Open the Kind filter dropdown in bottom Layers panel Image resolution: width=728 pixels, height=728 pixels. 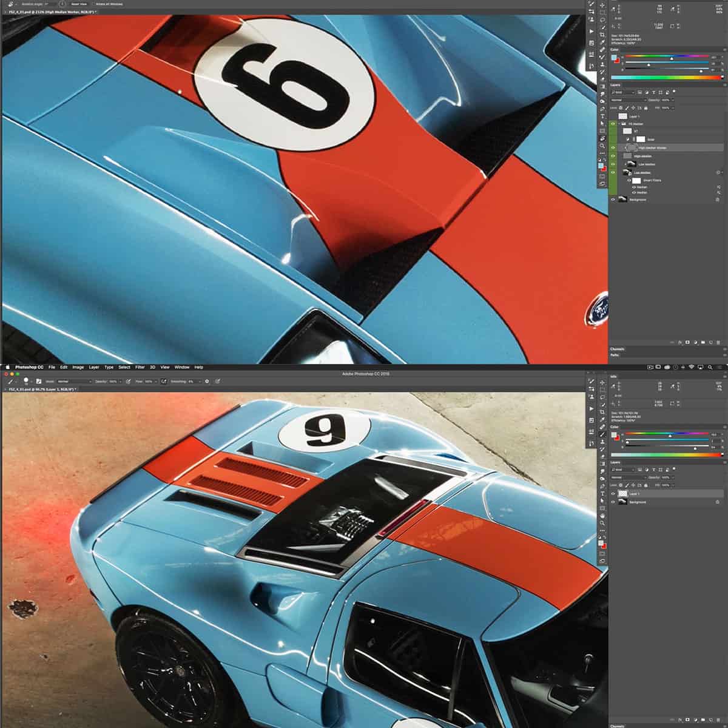coord(622,470)
